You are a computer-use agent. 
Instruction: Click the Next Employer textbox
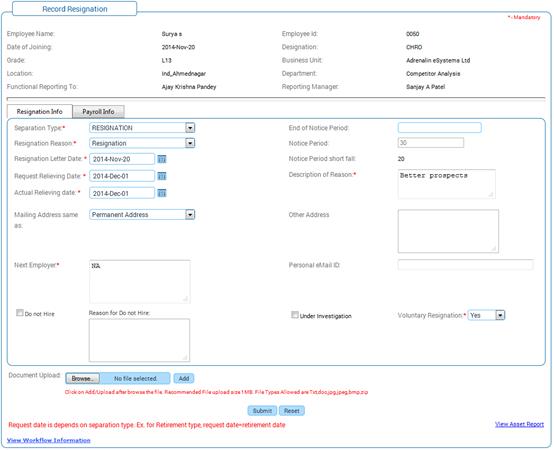[x=140, y=282]
